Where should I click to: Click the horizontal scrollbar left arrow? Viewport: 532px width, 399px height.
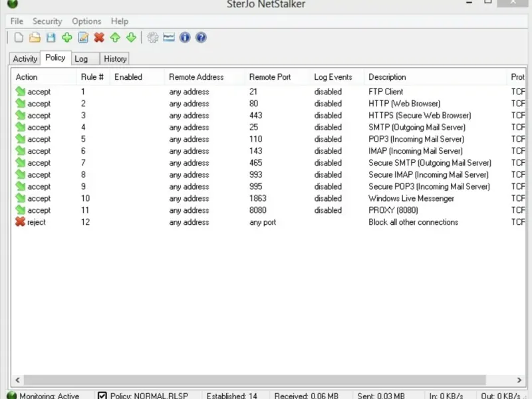(18, 380)
